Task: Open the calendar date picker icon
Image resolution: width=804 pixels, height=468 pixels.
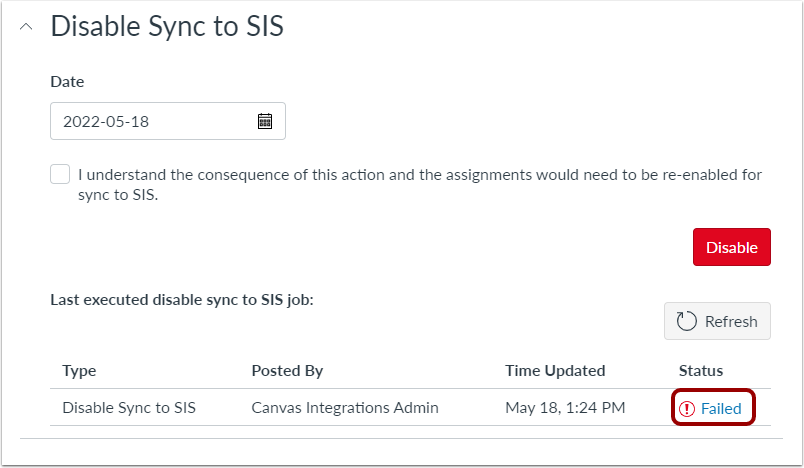Action: coord(265,122)
